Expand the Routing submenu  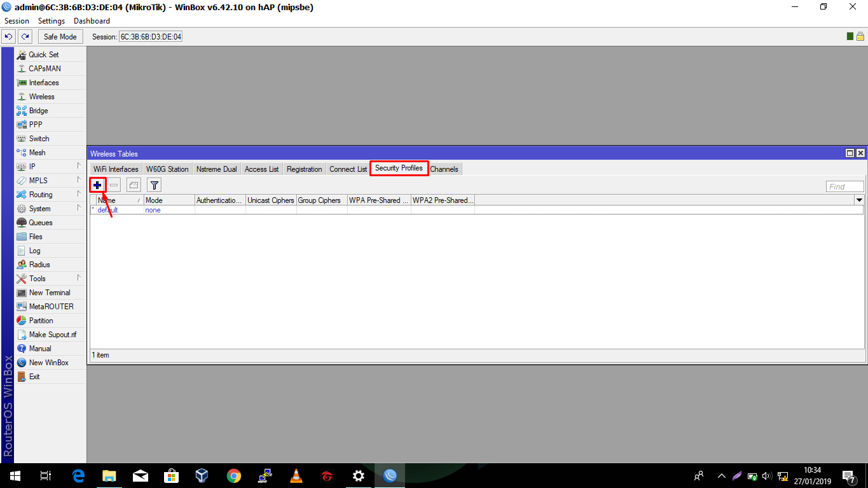click(79, 194)
